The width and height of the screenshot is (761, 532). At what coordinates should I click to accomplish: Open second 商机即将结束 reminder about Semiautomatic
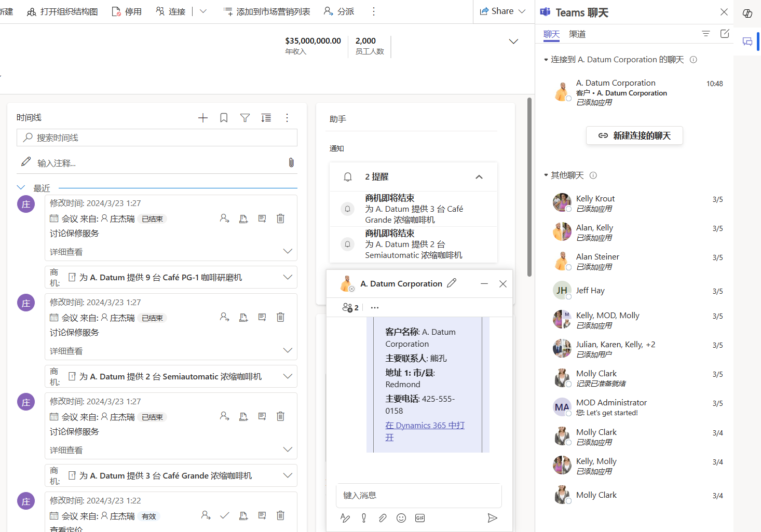coord(413,244)
